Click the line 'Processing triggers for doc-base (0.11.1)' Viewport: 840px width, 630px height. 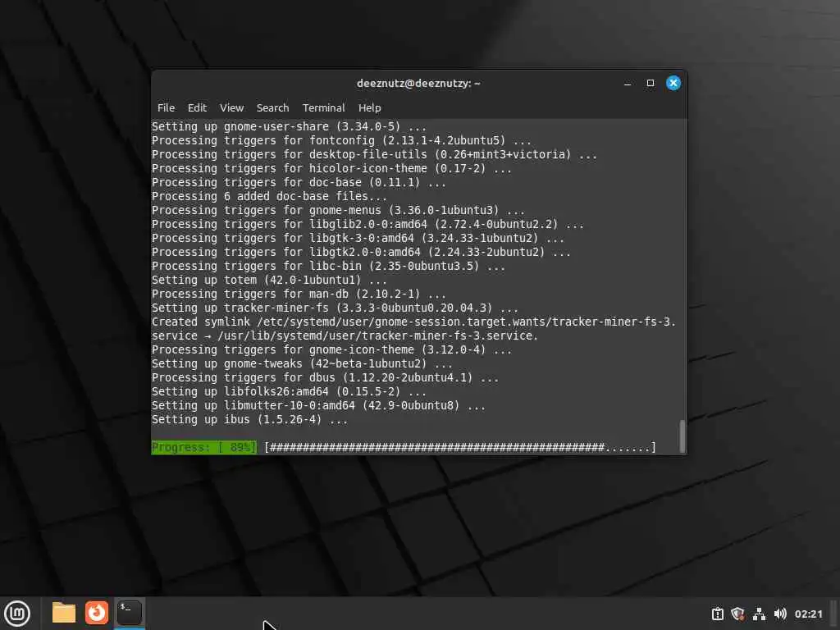(299, 182)
